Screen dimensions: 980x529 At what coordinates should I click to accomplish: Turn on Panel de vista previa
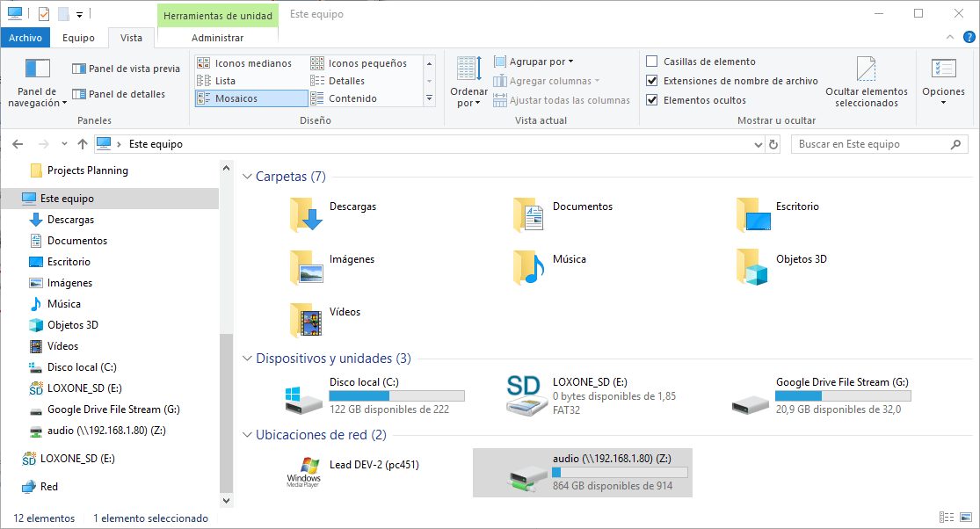pyautogui.click(x=126, y=69)
